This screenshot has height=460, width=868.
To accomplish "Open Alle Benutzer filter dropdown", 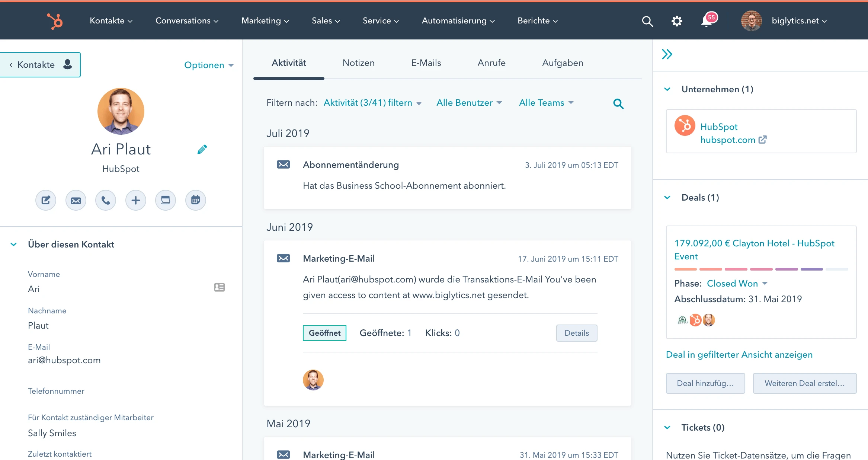I will click(x=469, y=103).
